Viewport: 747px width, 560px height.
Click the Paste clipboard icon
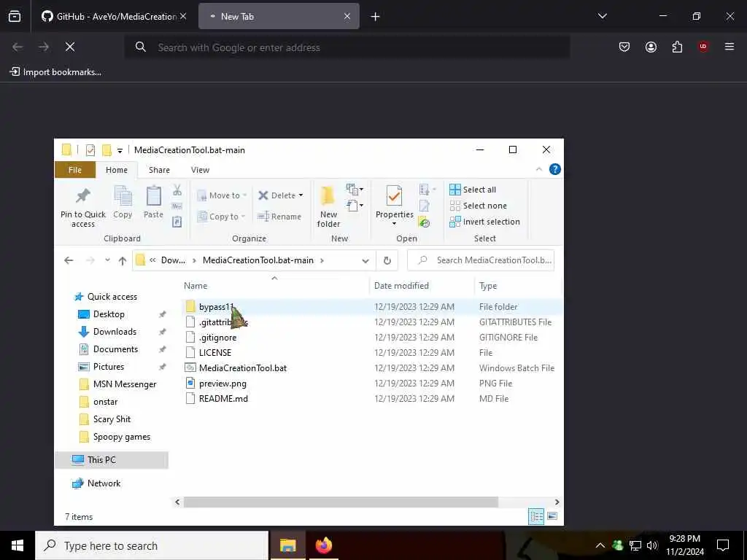tap(153, 195)
